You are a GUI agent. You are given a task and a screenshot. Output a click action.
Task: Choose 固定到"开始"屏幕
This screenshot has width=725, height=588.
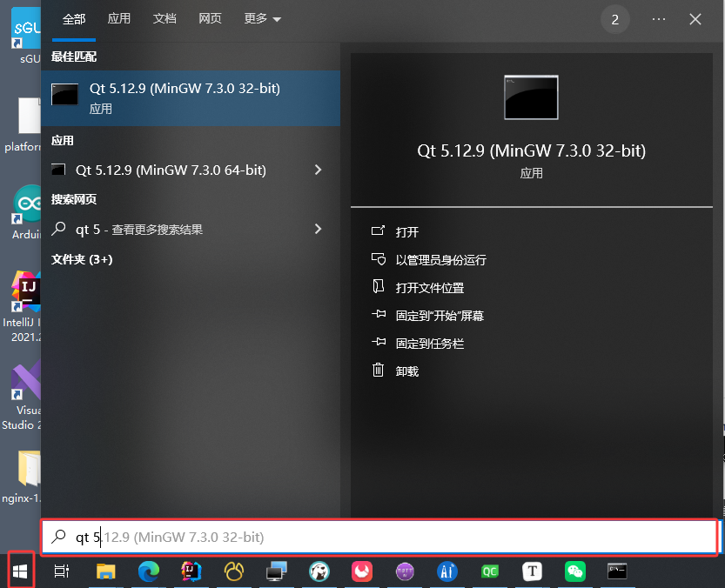coord(440,315)
